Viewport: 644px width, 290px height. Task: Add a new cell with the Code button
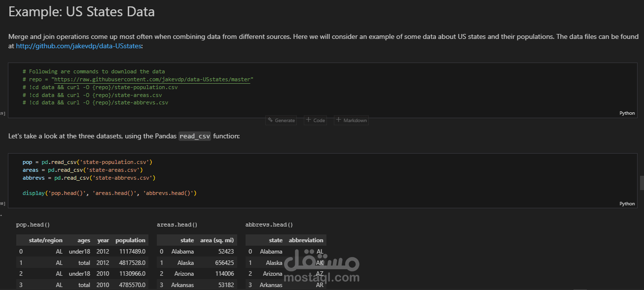click(x=315, y=120)
